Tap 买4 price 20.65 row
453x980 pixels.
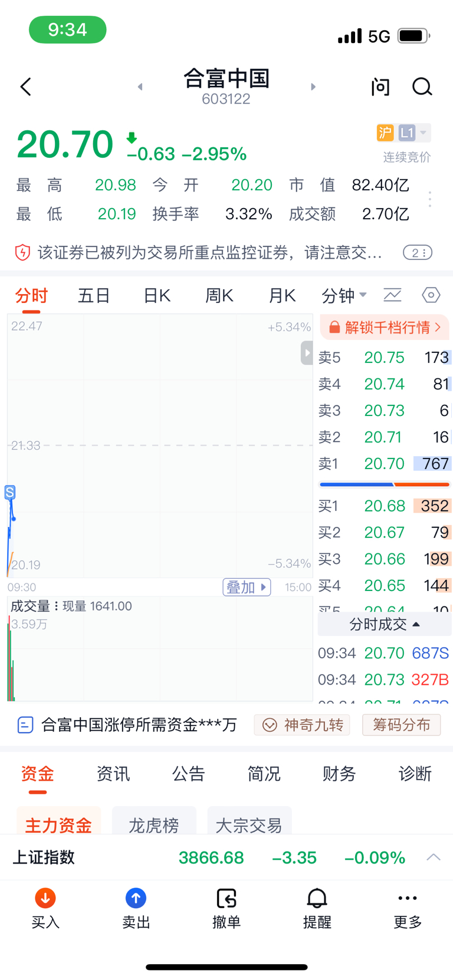(385, 586)
